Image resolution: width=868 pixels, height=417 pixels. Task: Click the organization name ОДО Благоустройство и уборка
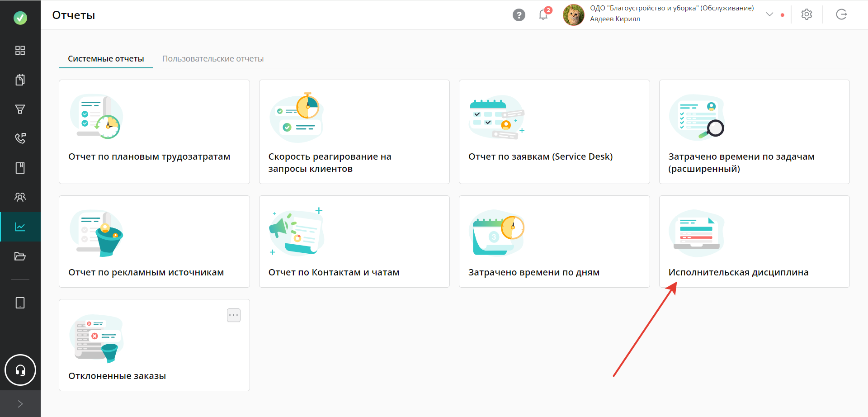point(672,8)
